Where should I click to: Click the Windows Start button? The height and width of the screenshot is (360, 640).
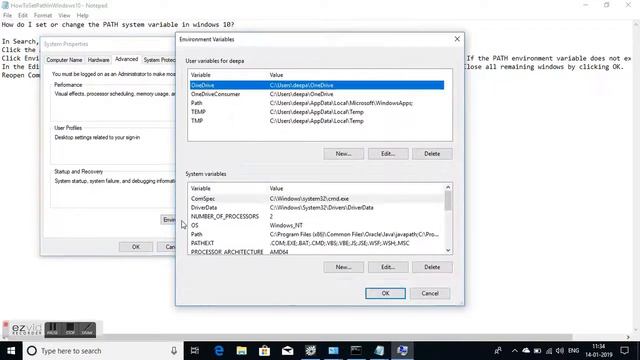tap(11, 351)
